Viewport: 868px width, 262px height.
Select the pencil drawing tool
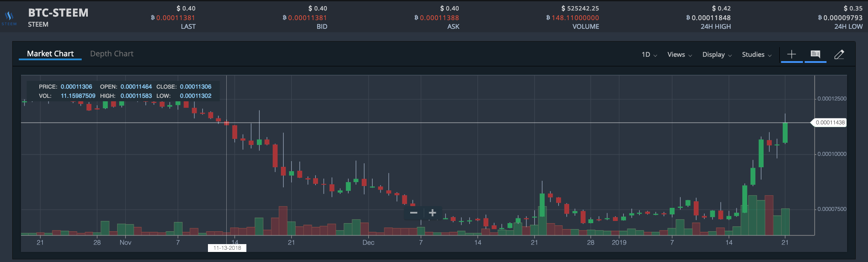[839, 54]
